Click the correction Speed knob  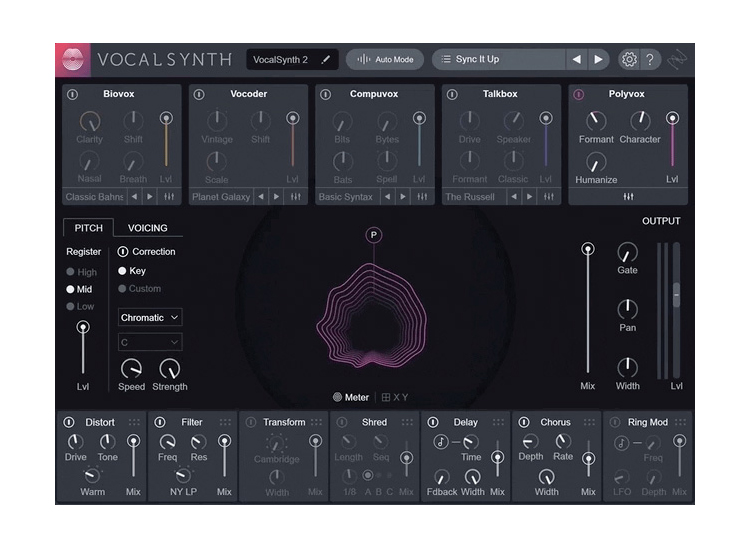(131, 369)
